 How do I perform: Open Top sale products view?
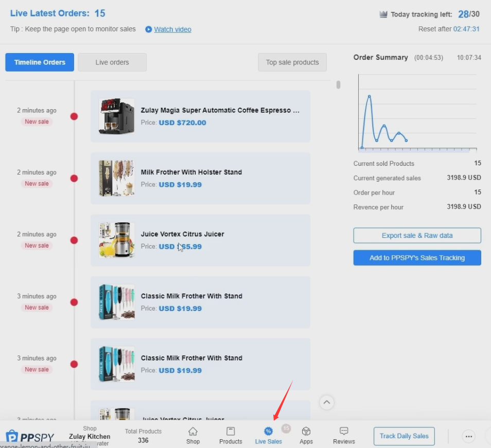click(292, 62)
